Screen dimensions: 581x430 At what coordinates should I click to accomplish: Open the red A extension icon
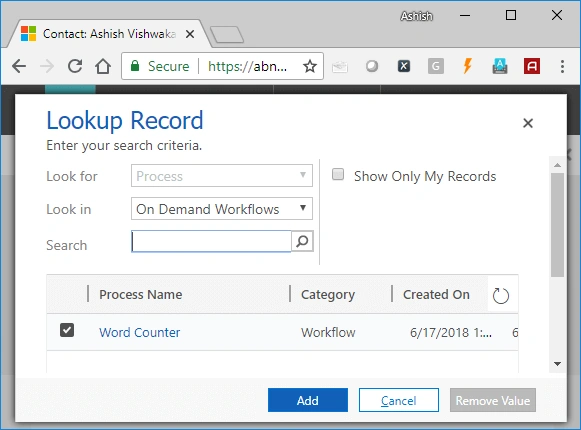(532, 66)
